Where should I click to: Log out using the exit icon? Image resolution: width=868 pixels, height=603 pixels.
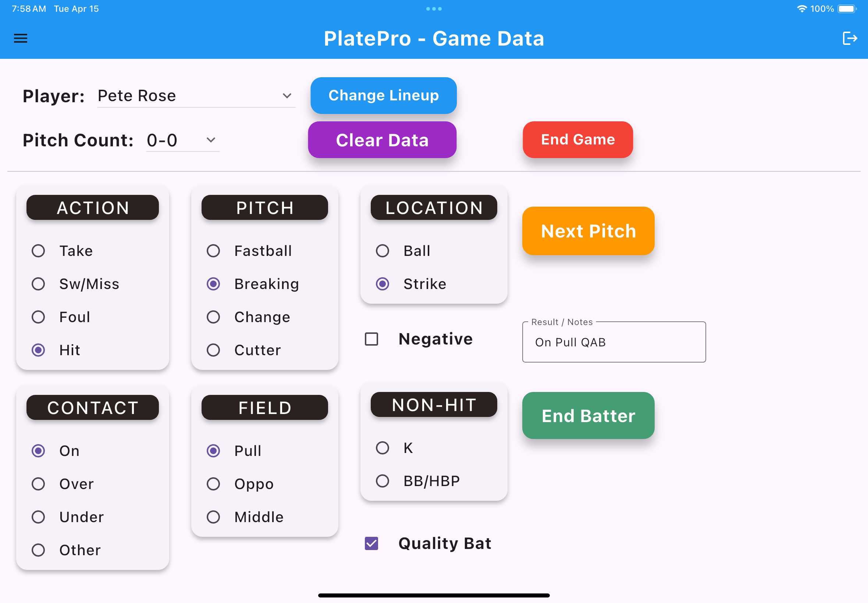(x=850, y=38)
